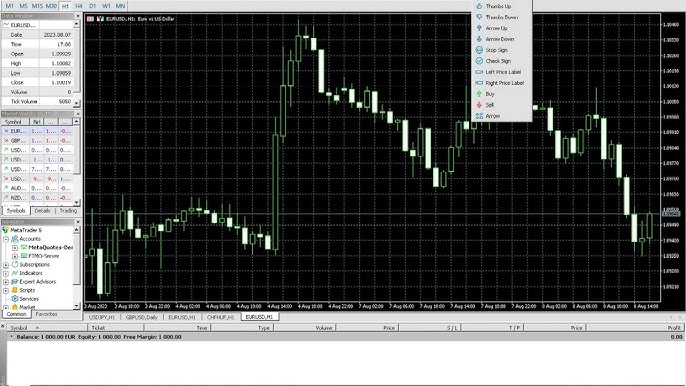
Task: Select Right Price Label from the menu
Action: 503,83
